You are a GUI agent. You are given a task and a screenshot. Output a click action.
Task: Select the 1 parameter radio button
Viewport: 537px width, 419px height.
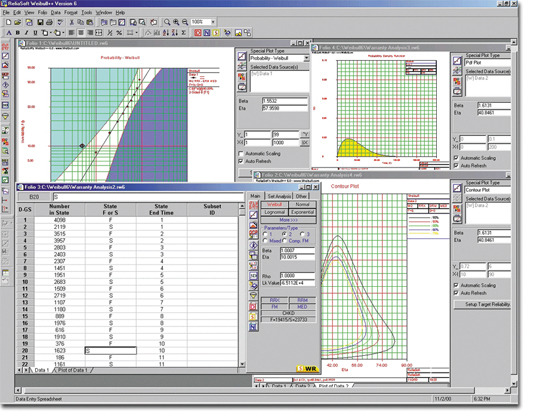[265, 234]
